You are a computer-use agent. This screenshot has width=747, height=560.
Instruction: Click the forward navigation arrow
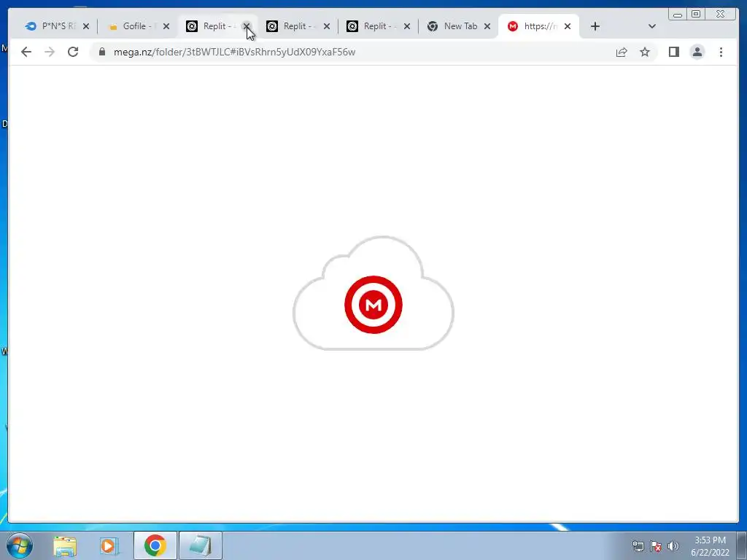[x=50, y=52]
